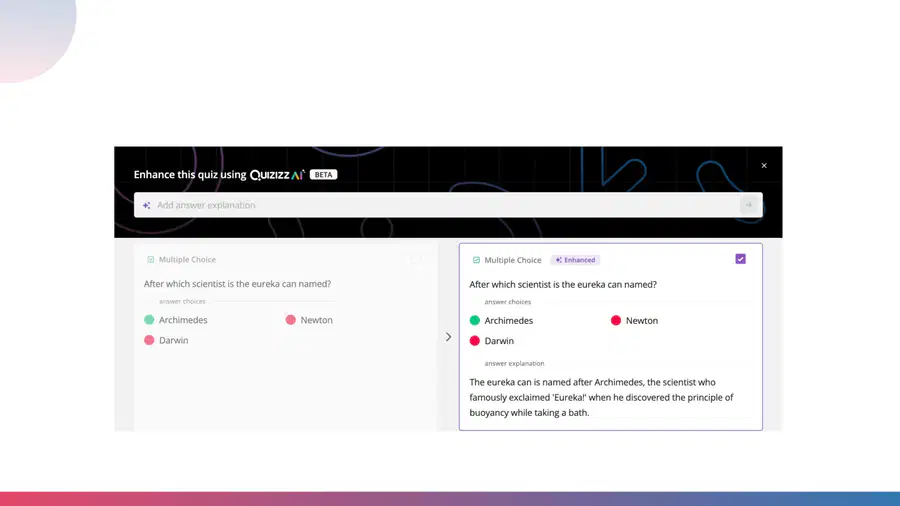Click red dot beside Newton in enhanced card

tap(616, 320)
